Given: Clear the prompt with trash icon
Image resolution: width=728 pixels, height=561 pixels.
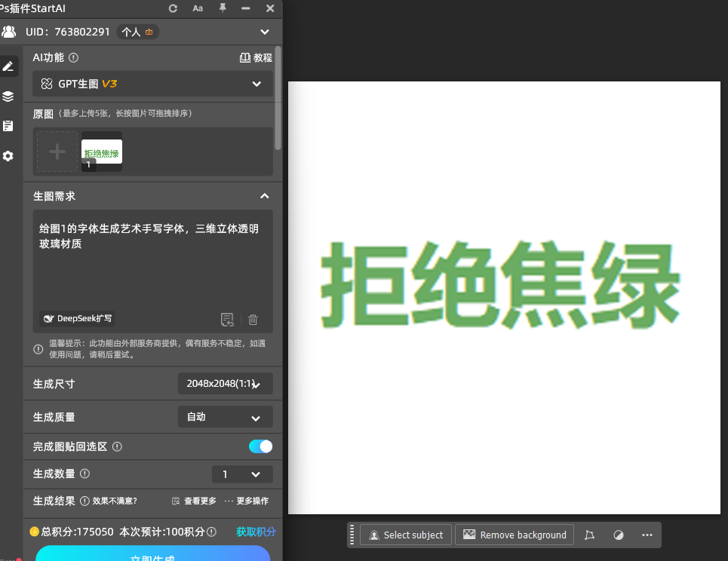Looking at the screenshot, I should 253,320.
